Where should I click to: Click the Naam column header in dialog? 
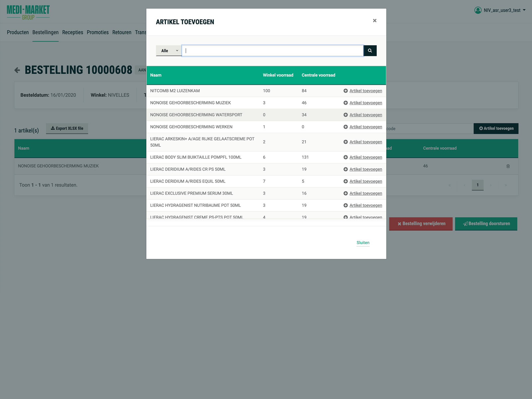[156, 75]
